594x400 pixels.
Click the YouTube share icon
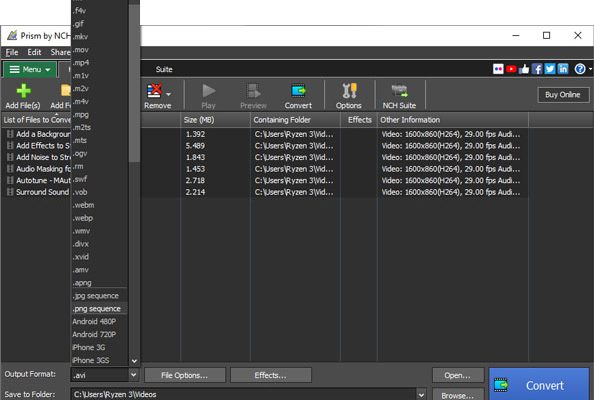511,69
